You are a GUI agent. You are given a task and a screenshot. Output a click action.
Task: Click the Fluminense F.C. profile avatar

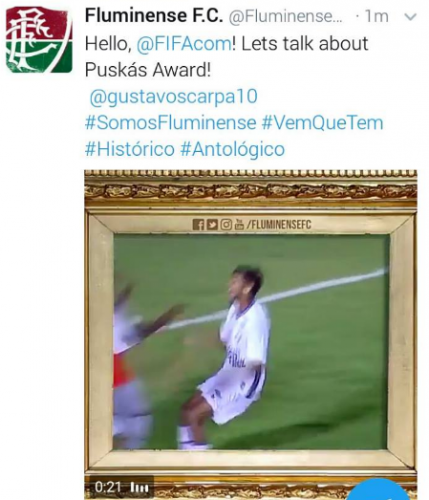(39, 40)
